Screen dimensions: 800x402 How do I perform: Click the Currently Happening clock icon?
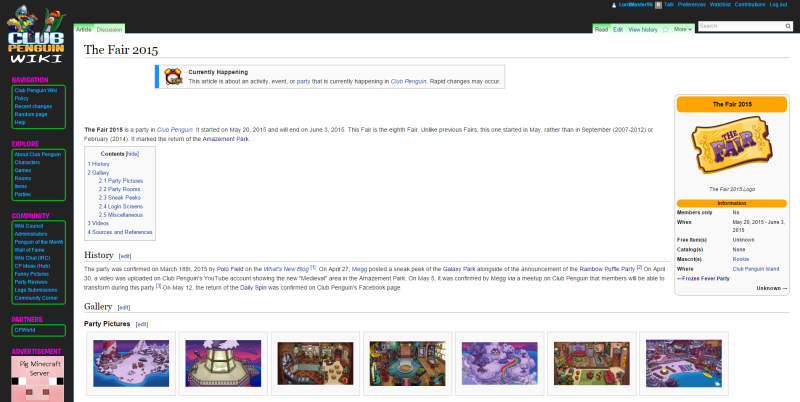pyautogui.click(x=173, y=77)
